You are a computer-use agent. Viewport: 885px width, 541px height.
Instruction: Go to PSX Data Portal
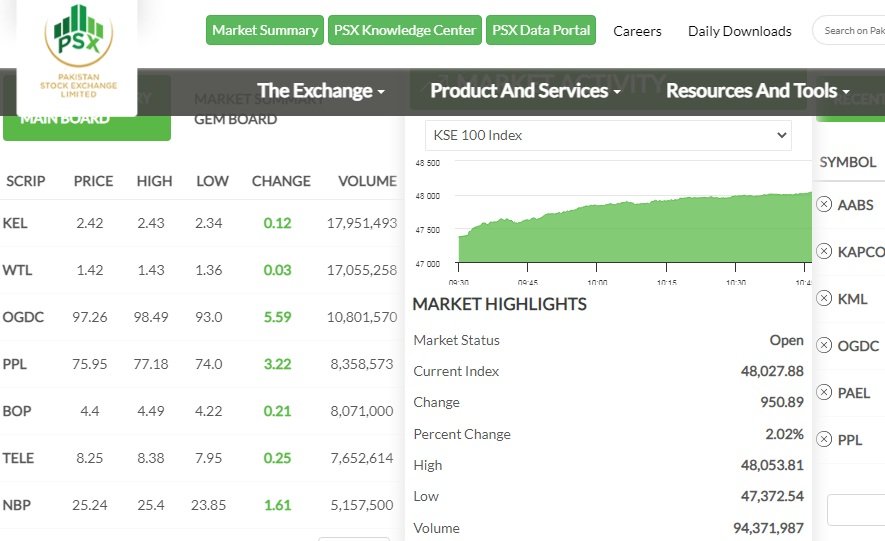click(541, 31)
